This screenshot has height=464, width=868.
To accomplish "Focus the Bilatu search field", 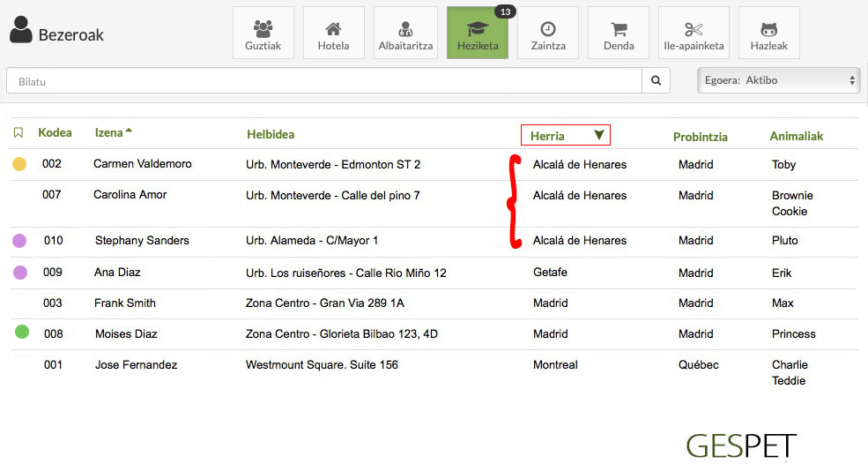I will (x=324, y=81).
